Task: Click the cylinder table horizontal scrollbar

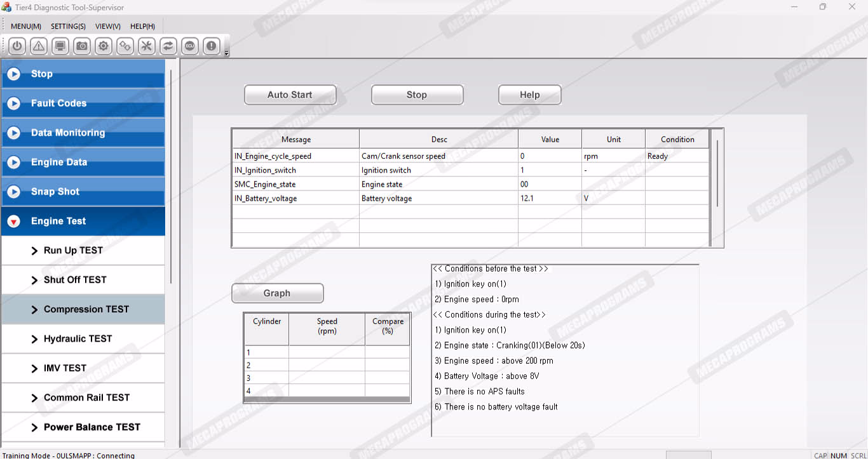Action: (x=327, y=399)
